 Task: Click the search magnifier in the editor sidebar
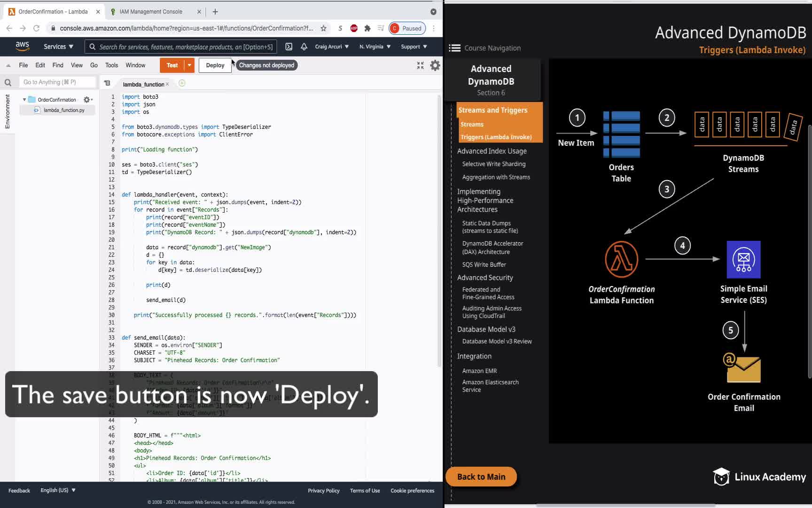[x=8, y=83]
